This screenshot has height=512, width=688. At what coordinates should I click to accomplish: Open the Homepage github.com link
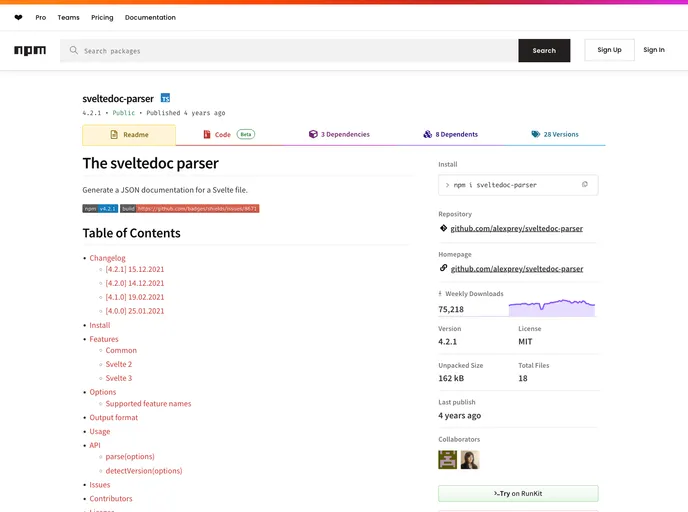coord(517,269)
